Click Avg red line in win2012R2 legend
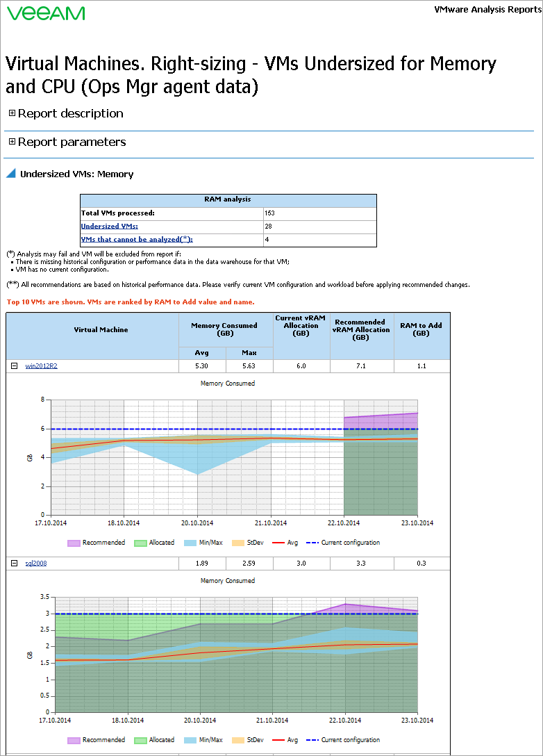Screen dimensions: 543x756 pos(278,543)
